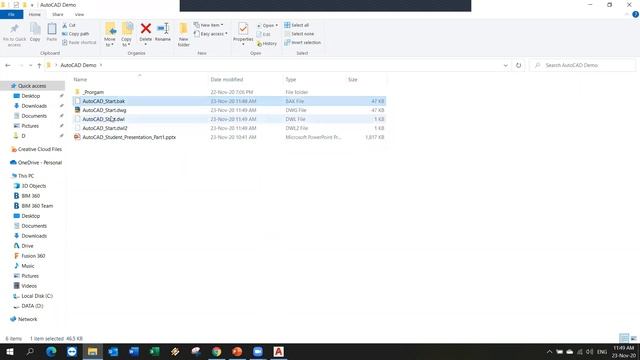The image size is (640, 360).
Task: Create a New folder
Action: tap(184, 34)
